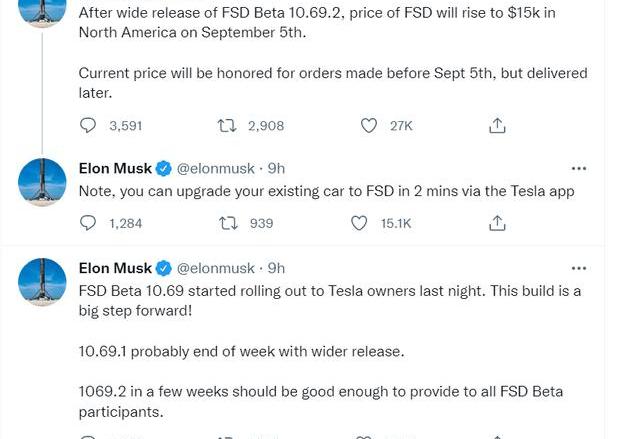Click the 9h timestamp on the Tesla app tweet
Image resolution: width=630 pixels, height=439 pixels.
[x=276, y=168]
